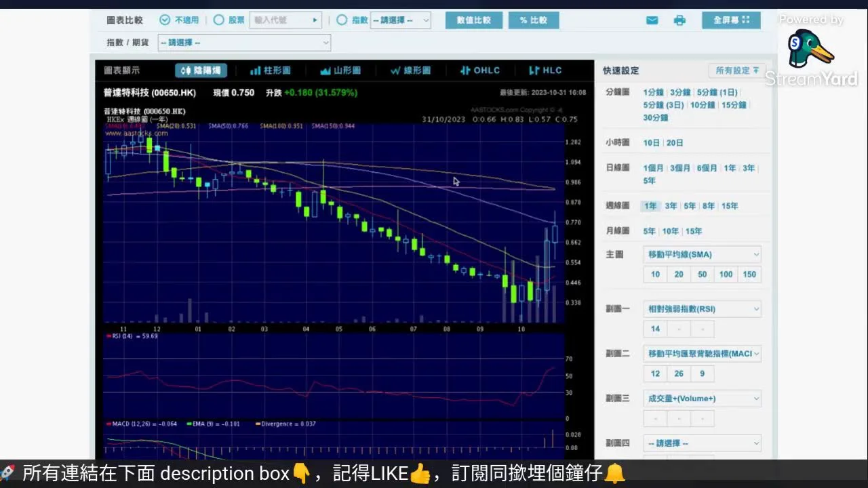Select the 指數 comparison radio button

[342, 20]
